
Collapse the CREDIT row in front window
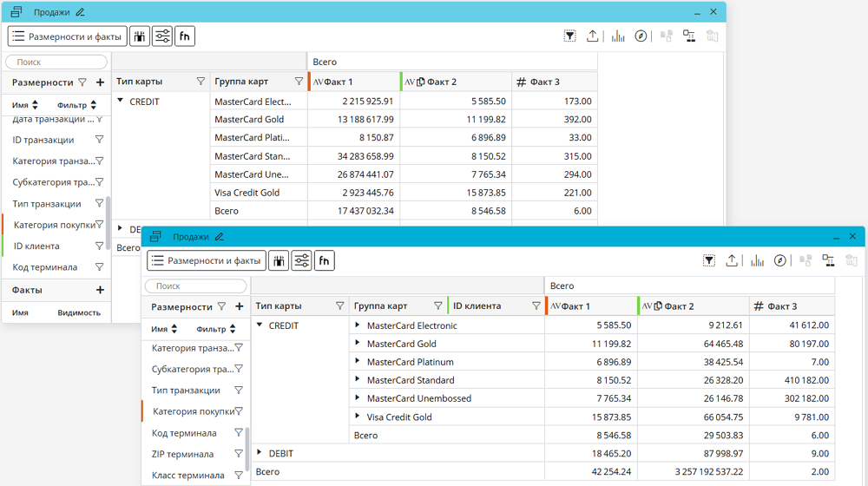point(260,325)
